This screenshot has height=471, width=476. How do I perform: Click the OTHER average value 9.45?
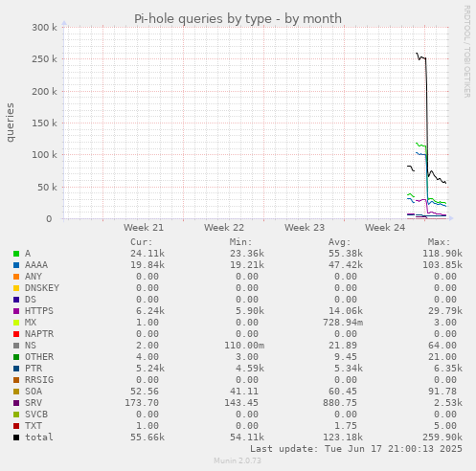coord(346,357)
